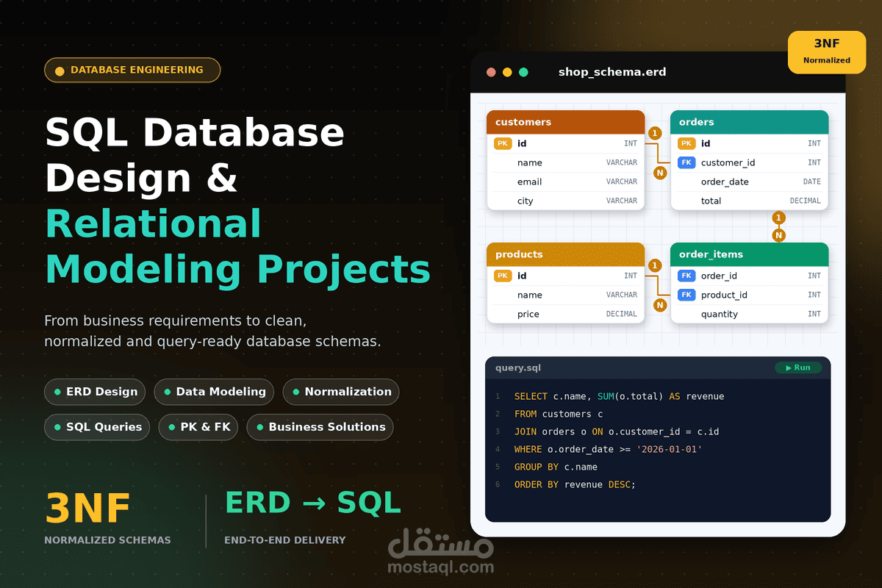Click the total column in orders
This screenshot has height=588, width=882.
click(711, 201)
